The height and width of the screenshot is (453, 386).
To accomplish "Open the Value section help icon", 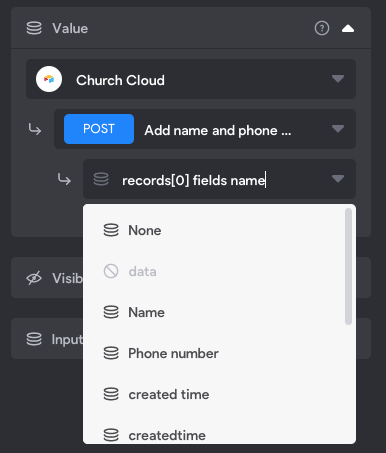I will 322,28.
